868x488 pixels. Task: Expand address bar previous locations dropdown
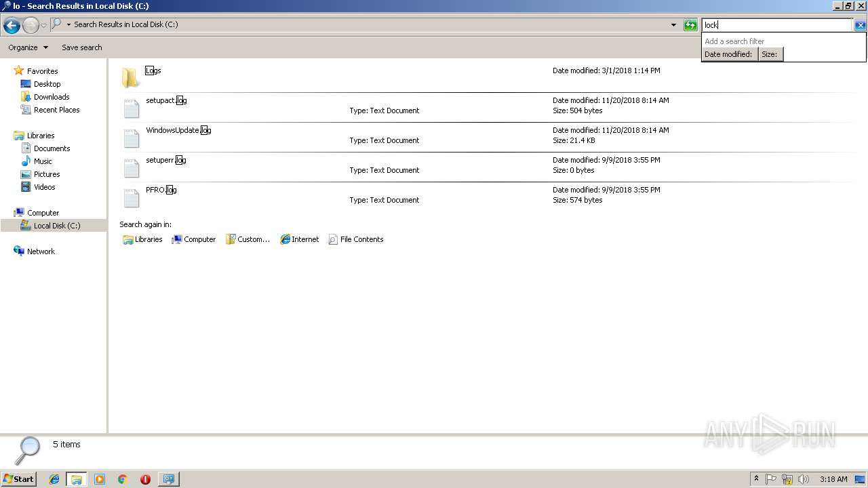coord(673,25)
